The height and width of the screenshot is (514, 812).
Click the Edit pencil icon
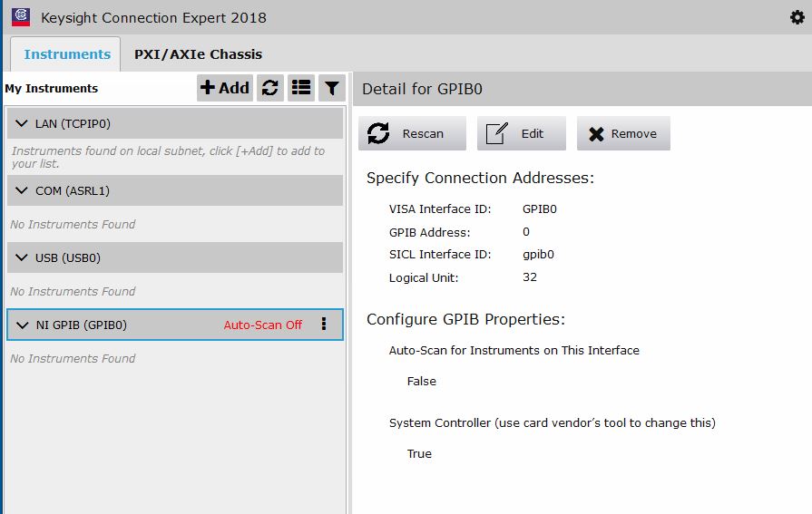click(496, 133)
